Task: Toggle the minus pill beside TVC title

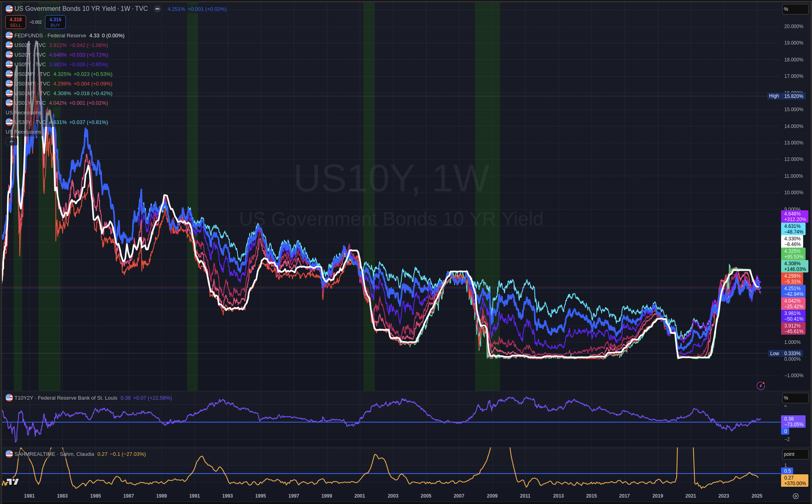Action: pyautogui.click(x=157, y=9)
